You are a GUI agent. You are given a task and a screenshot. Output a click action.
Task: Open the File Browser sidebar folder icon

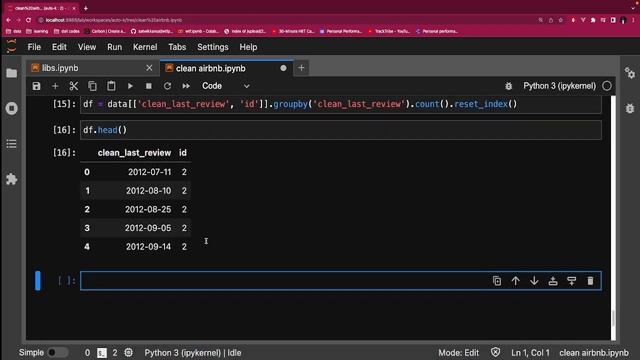[x=11, y=73]
